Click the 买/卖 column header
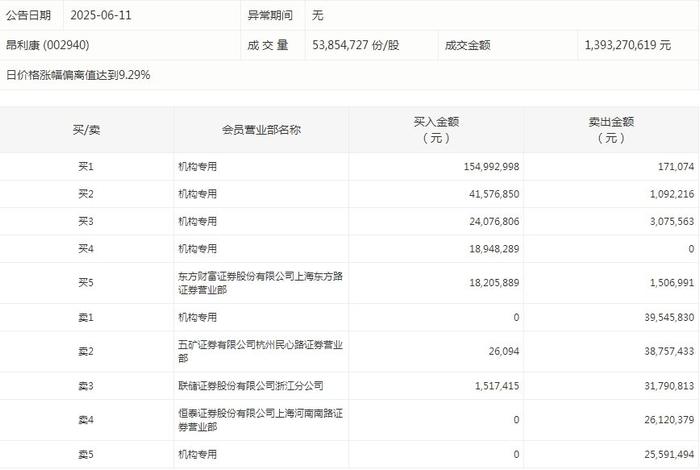The width and height of the screenshot is (700, 470). (x=86, y=130)
